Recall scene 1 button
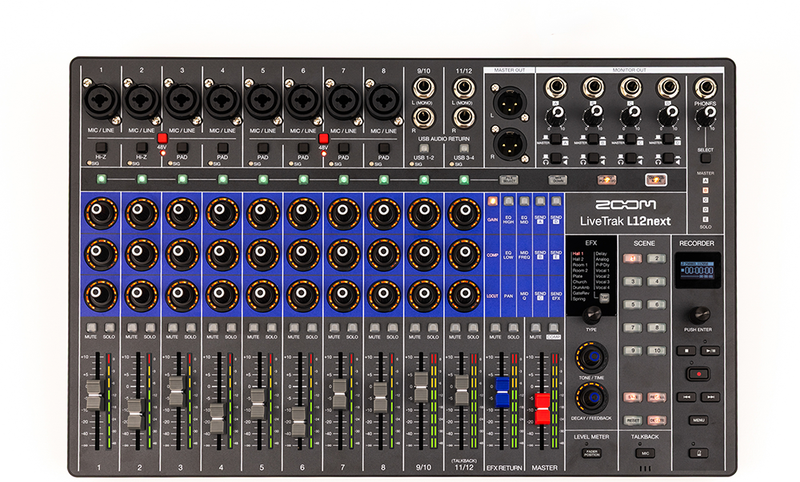Viewport: 800px width, 482px height. 633,258
